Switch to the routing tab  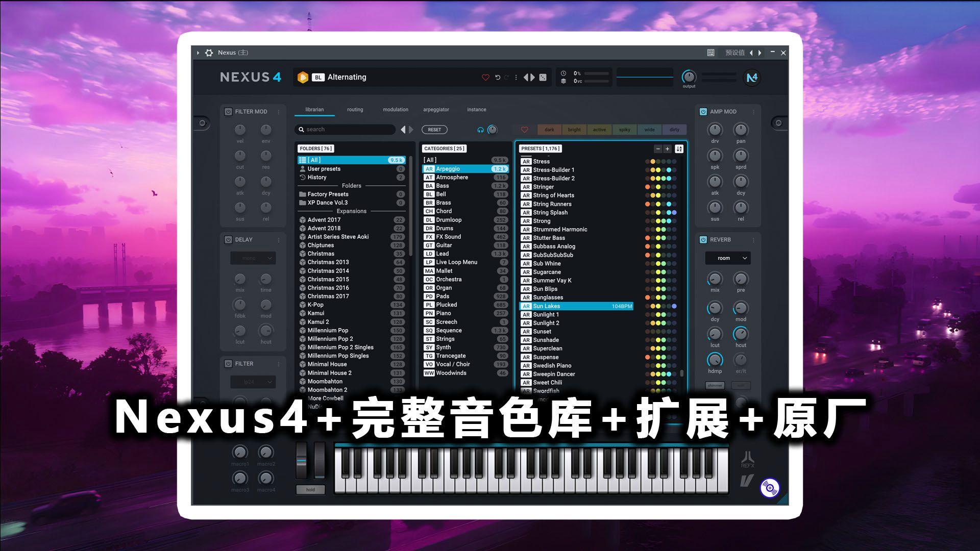355,110
